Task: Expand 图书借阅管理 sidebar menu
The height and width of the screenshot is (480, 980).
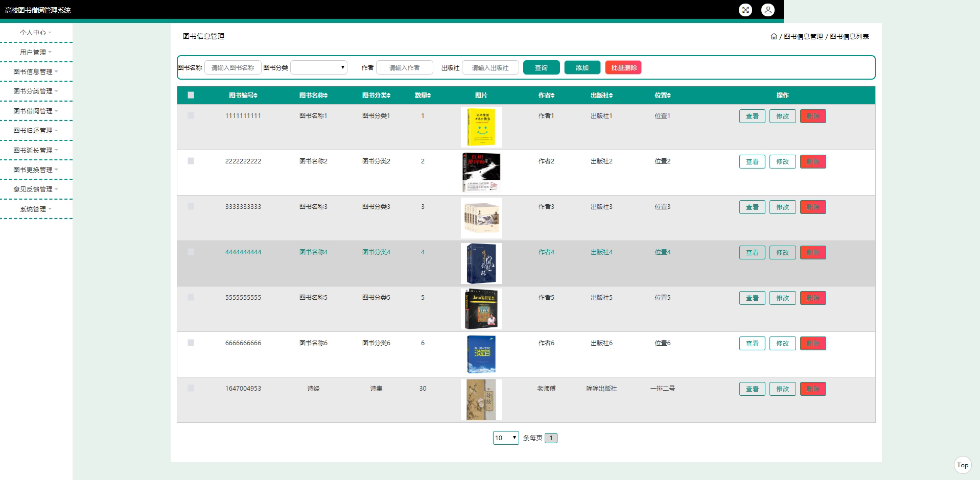Action: 36,111
